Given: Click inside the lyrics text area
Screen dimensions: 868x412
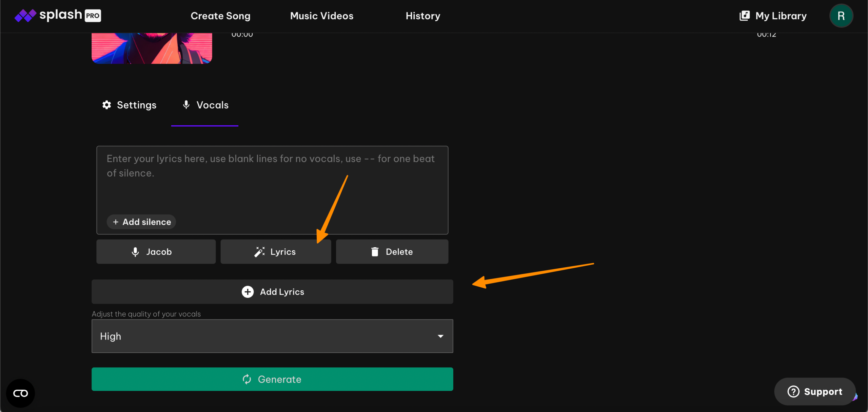Looking at the screenshot, I should (x=271, y=190).
